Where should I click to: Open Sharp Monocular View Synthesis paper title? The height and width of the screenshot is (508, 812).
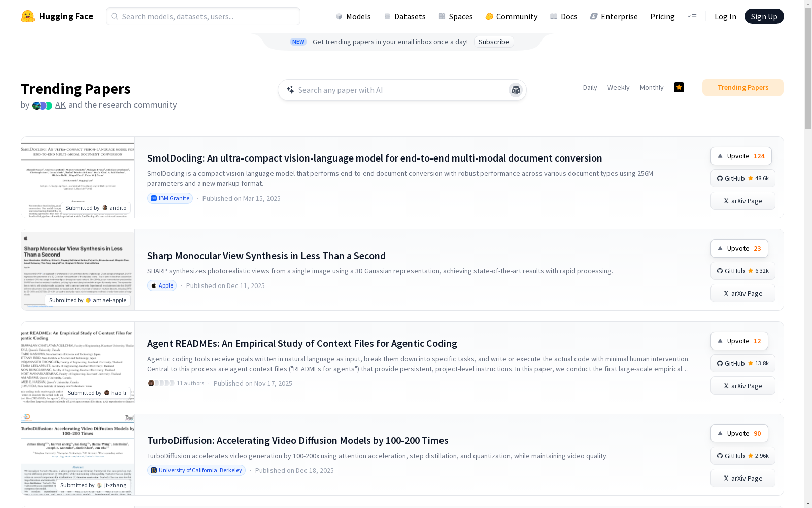tap(266, 256)
